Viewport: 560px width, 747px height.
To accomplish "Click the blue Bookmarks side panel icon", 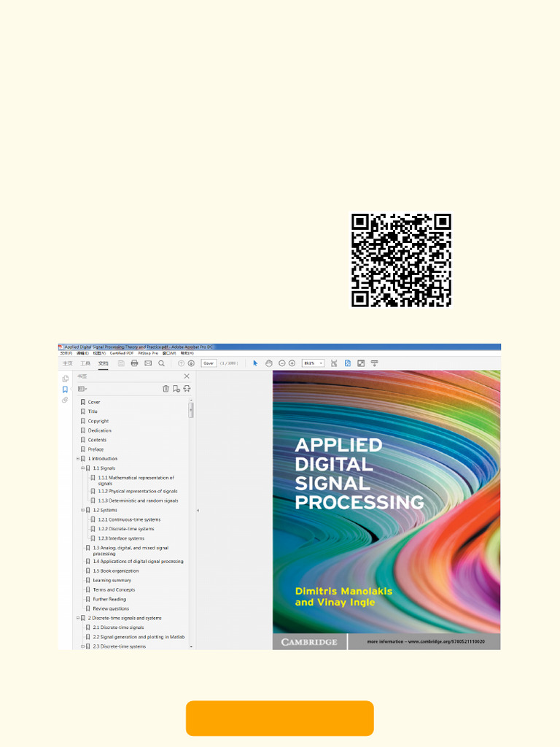I will [x=65, y=390].
